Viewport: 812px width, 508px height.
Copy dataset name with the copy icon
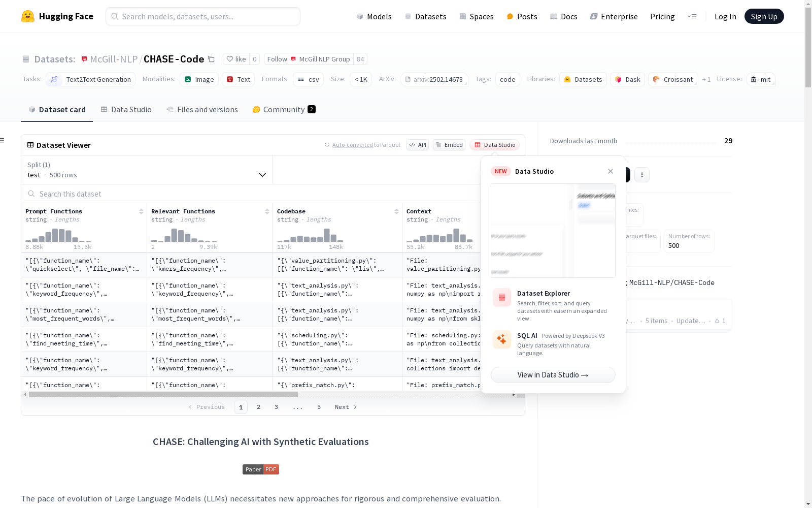point(212,59)
